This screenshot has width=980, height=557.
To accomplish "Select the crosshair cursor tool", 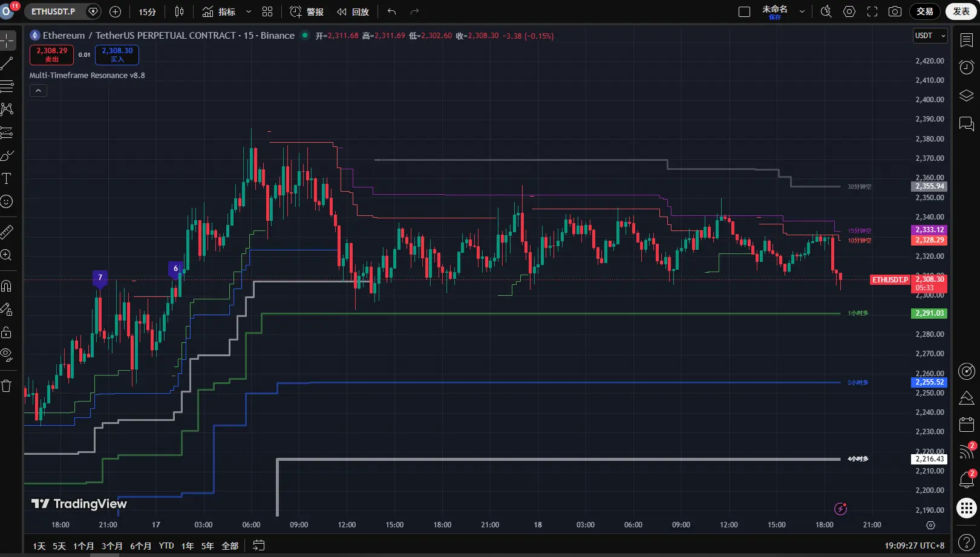I will click(x=7, y=41).
